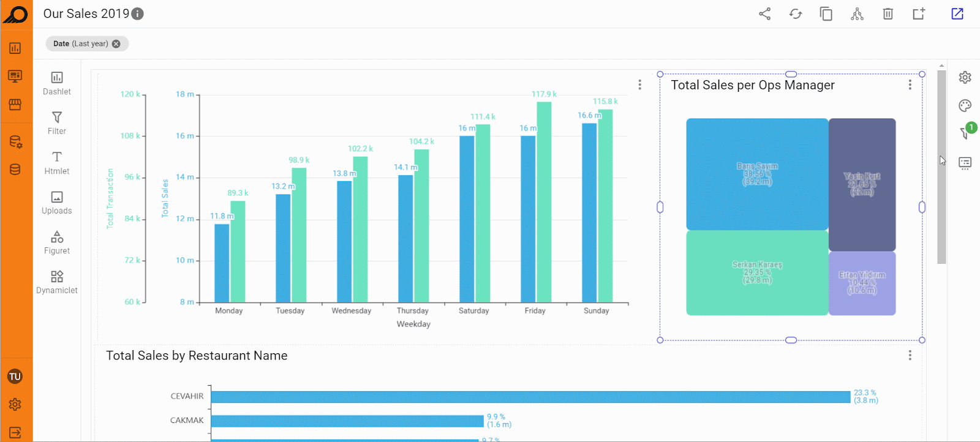980x442 pixels.
Task: Open the theme palette icon
Action: pos(965,105)
